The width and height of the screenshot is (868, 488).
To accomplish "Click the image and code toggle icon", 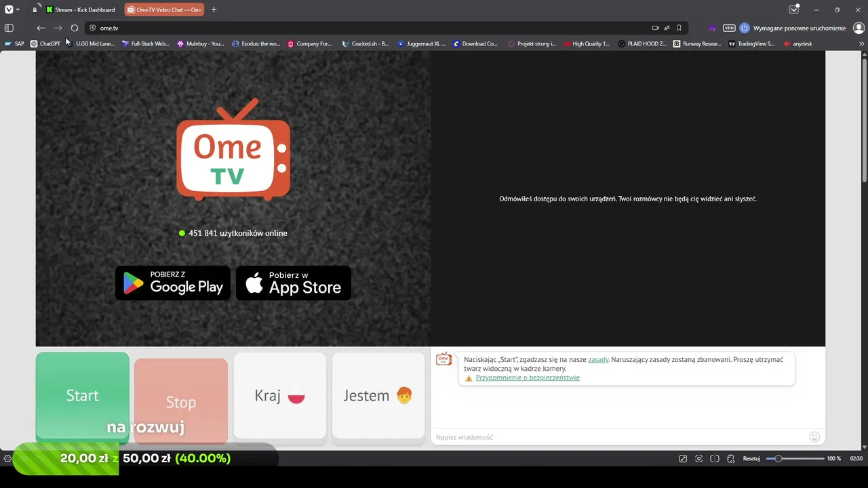I will click(x=730, y=459).
